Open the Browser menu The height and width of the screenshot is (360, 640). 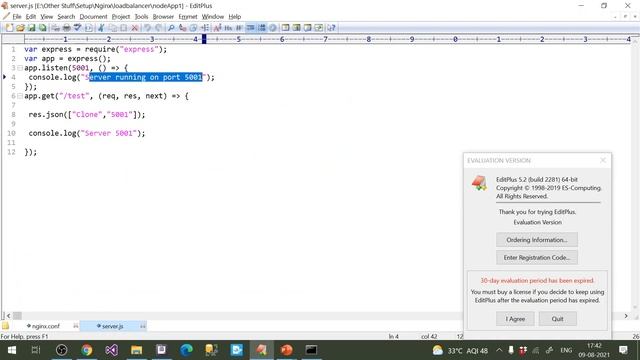(x=163, y=17)
